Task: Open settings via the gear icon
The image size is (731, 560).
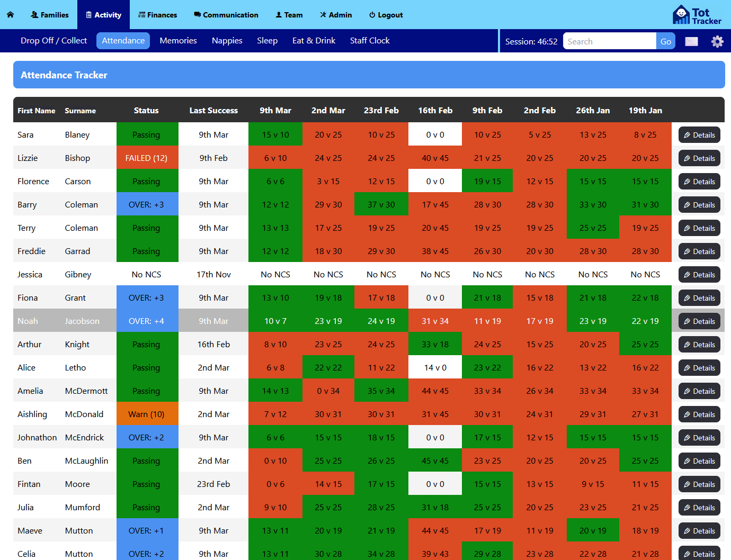Action: tap(717, 41)
